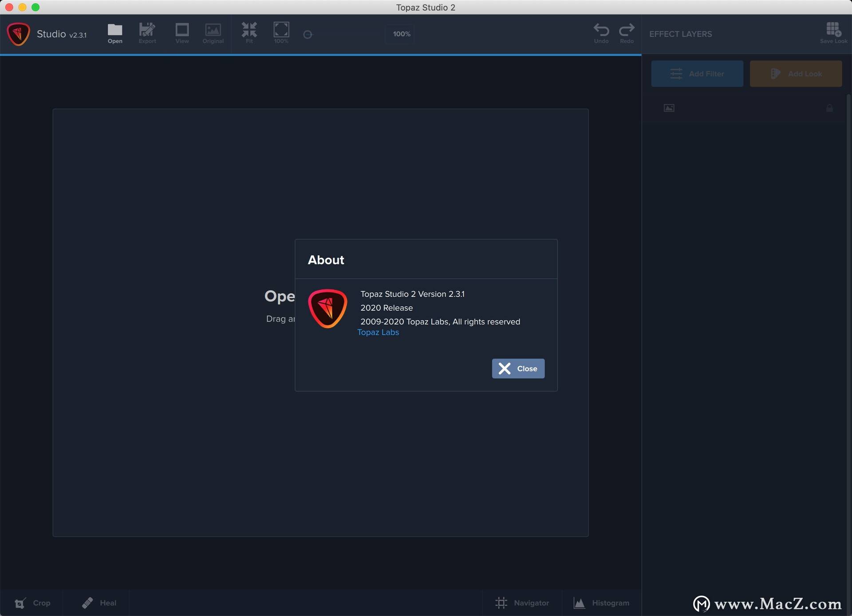Click the green fullscreen window button
Screen dimensions: 852x616
(35, 7)
